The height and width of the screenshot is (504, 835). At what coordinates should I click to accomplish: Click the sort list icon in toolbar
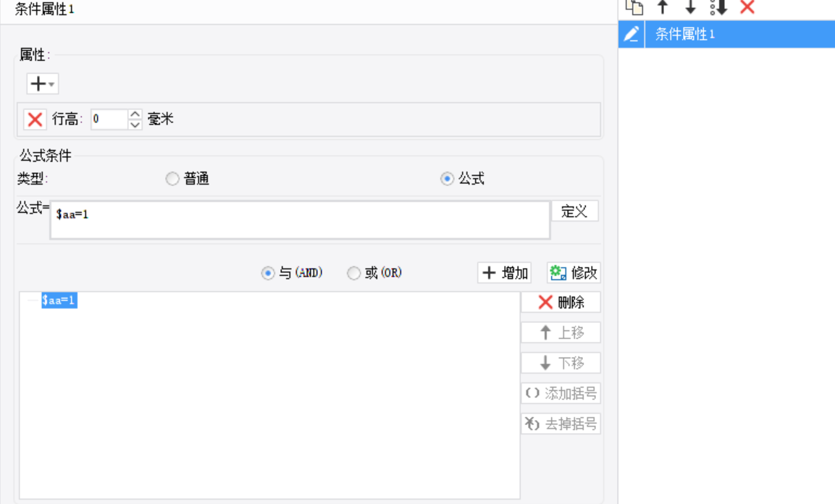(x=718, y=7)
